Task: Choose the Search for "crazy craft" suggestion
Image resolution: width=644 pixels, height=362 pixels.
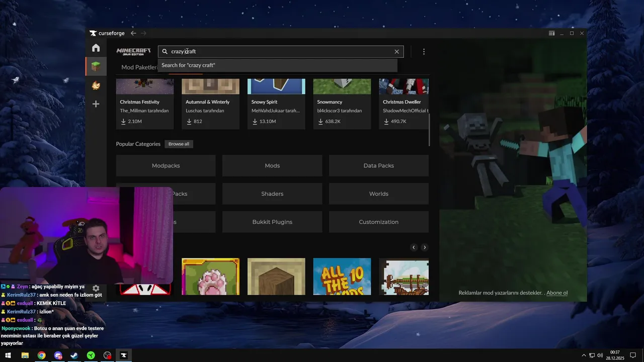Action: (x=277, y=65)
